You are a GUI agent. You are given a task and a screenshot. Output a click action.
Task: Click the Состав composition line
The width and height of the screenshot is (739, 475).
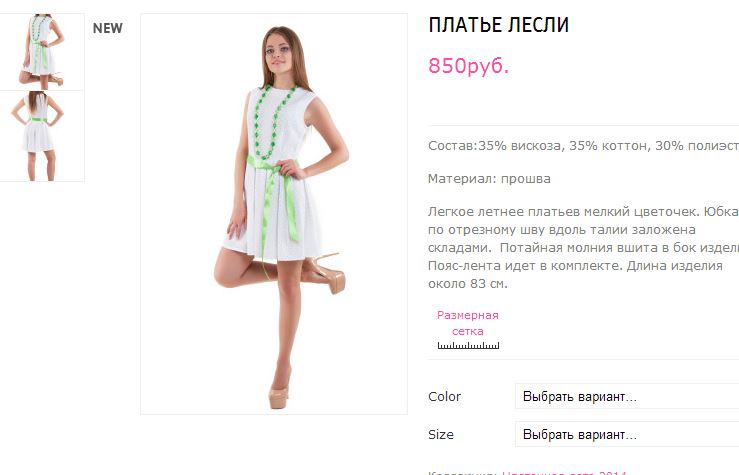click(583, 146)
